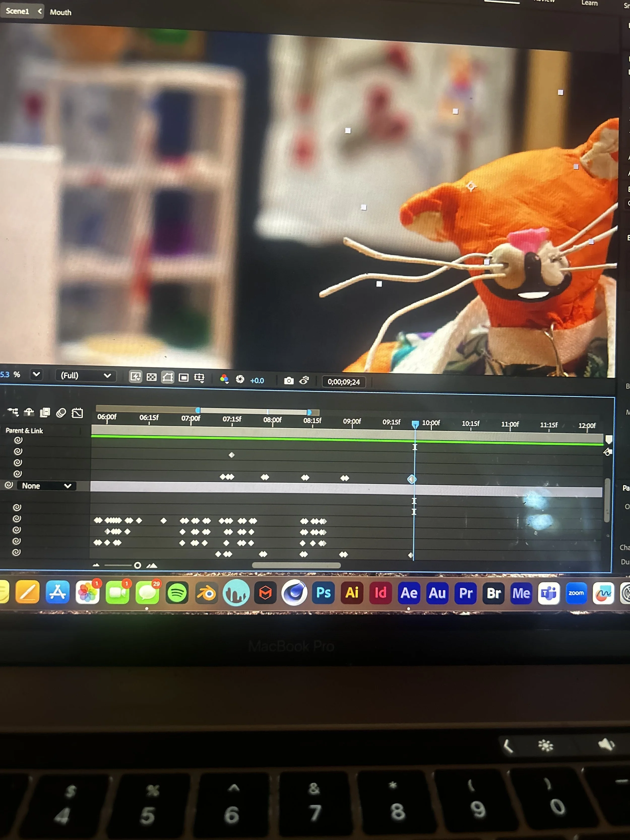630x840 pixels.
Task: Switch to the Scene1 composition tab
Action: [x=17, y=11]
